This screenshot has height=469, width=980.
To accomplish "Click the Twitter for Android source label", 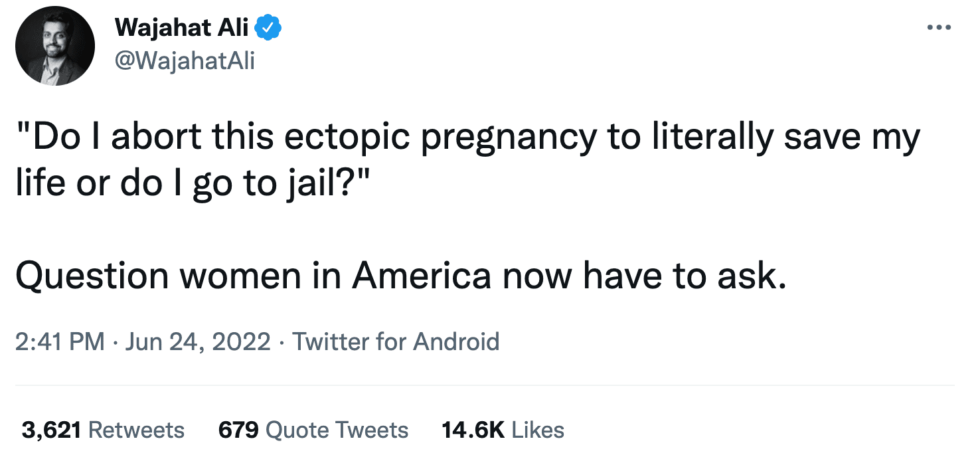I will click(x=396, y=341).
